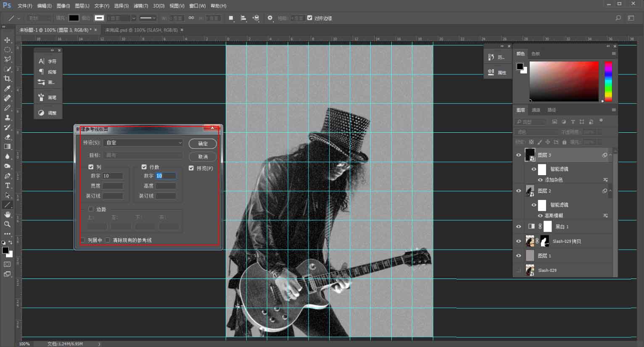Open the gear settings in options bar
Image resolution: width=644 pixels, height=347 pixels.
click(x=270, y=18)
